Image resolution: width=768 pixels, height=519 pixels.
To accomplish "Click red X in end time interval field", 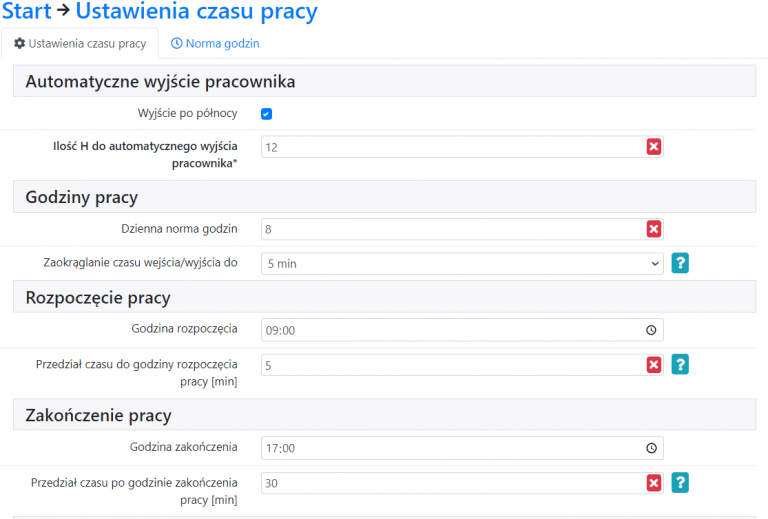I will (654, 483).
